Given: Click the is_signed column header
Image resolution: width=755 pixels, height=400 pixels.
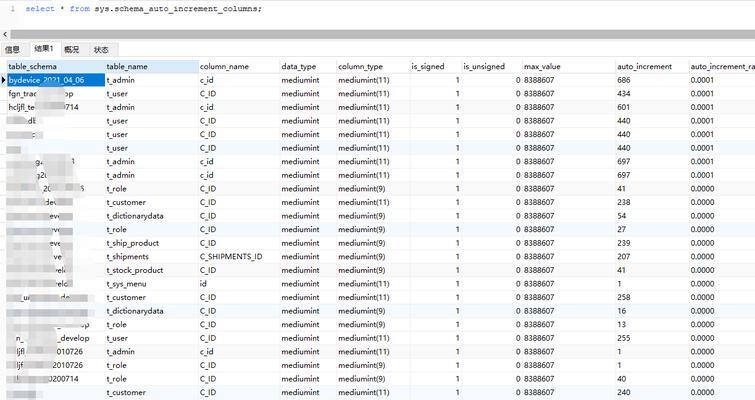Looking at the screenshot, I should point(428,66).
